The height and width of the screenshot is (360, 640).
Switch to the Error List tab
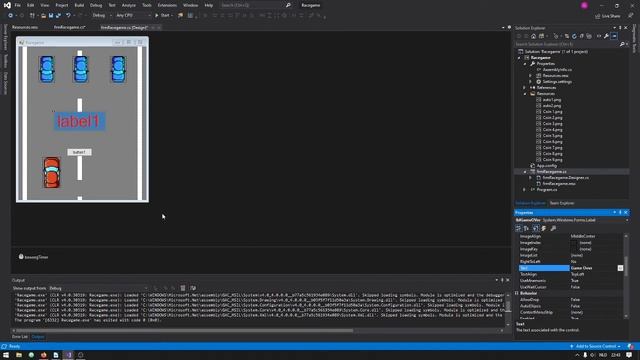pos(20,337)
